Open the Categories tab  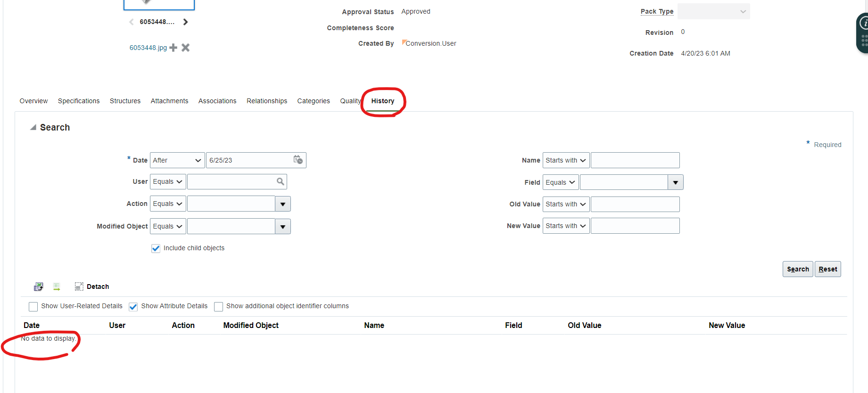(x=314, y=101)
